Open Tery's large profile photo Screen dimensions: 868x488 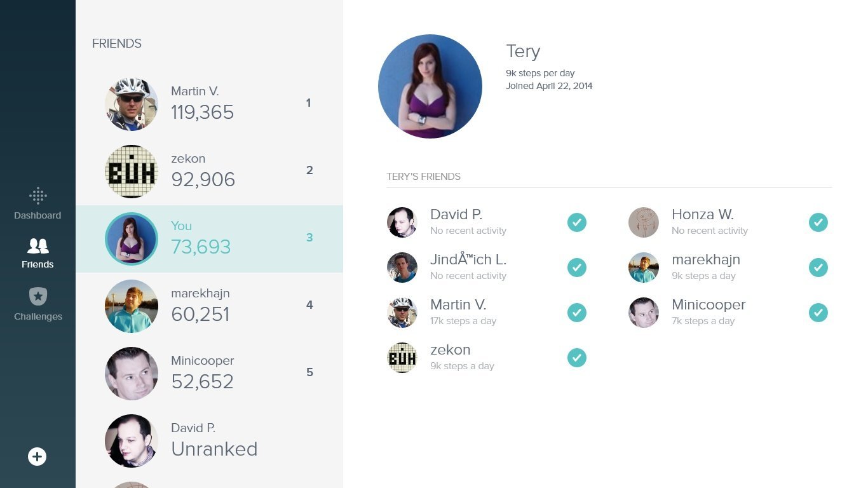(430, 86)
